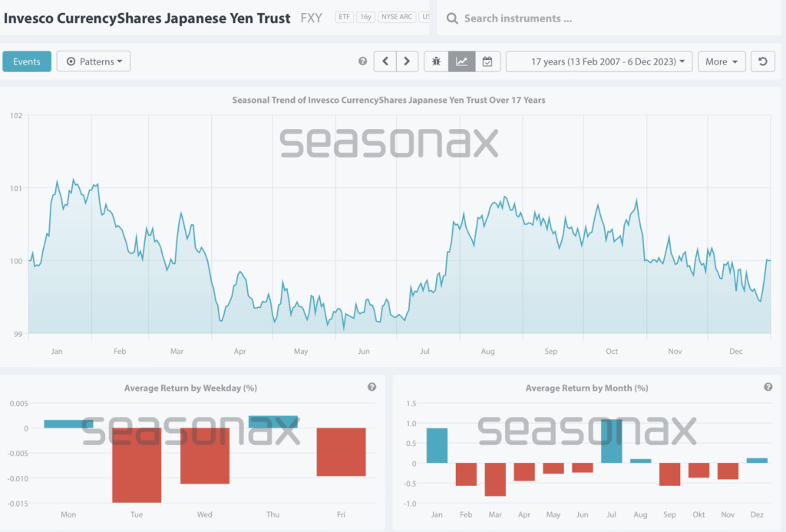The height and width of the screenshot is (532, 786).
Task: Click the ETF tag label
Action: (344, 17)
